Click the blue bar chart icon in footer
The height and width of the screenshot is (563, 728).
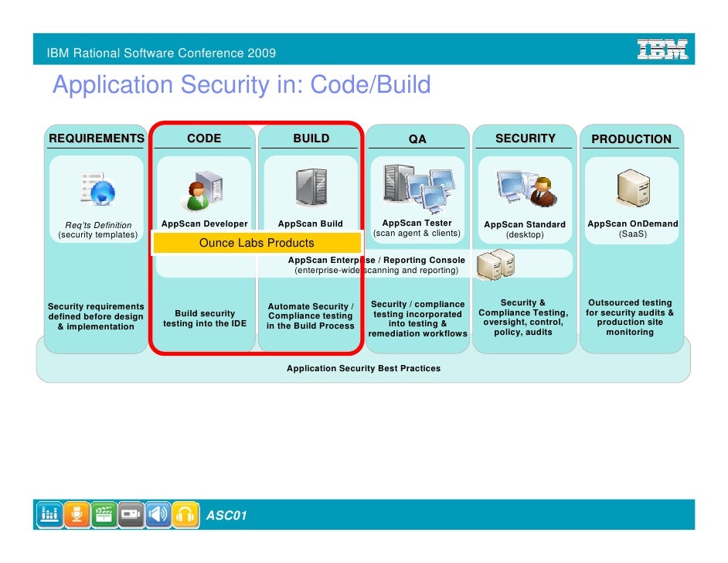coord(49,514)
